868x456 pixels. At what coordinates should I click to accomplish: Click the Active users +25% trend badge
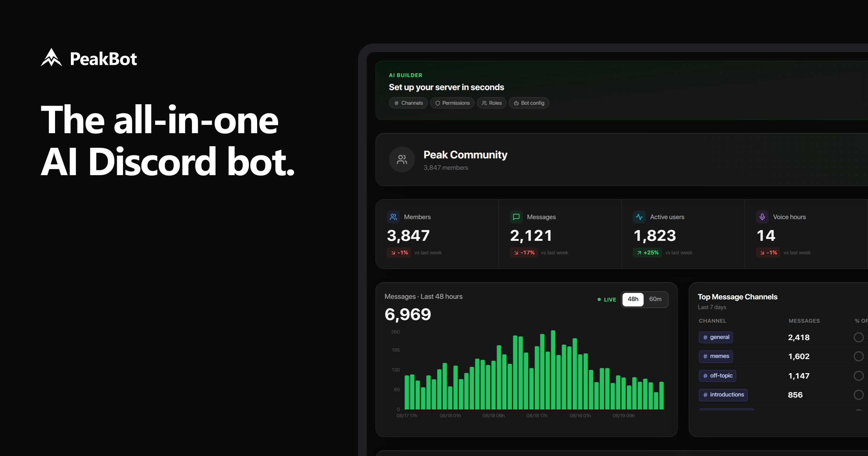point(647,253)
